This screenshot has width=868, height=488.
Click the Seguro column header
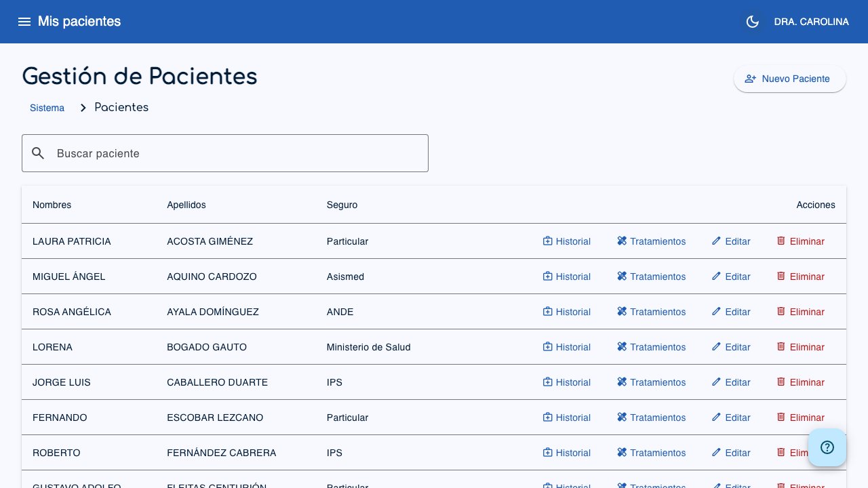(x=342, y=205)
